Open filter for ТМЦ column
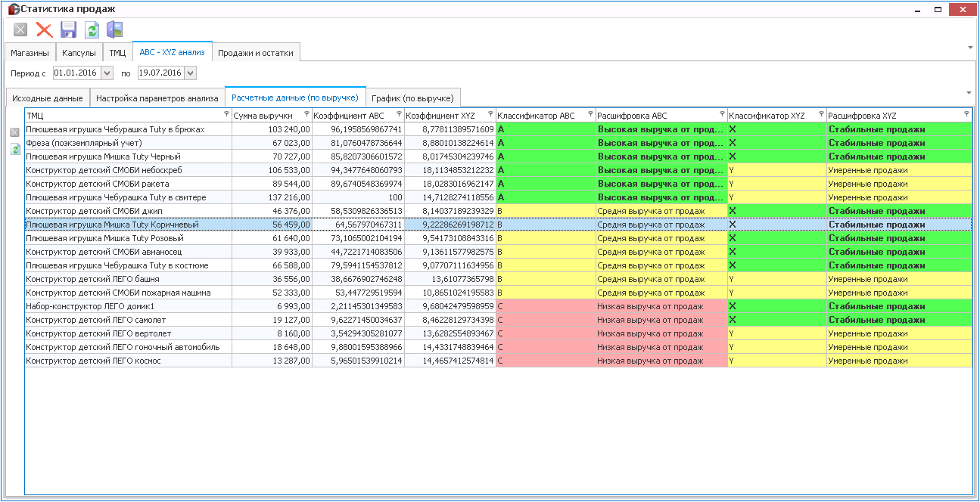The width and height of the screenshot is (980, 502). click(x=226, y=114)
